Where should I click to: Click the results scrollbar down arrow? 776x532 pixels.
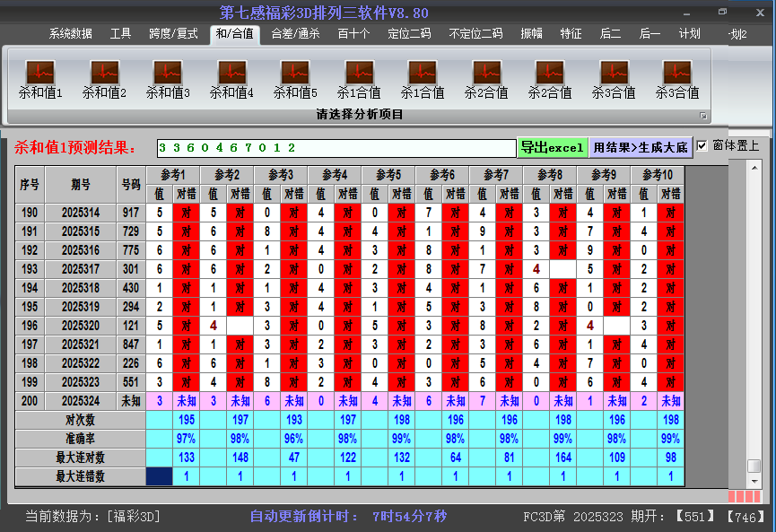(x=754, y=480)
